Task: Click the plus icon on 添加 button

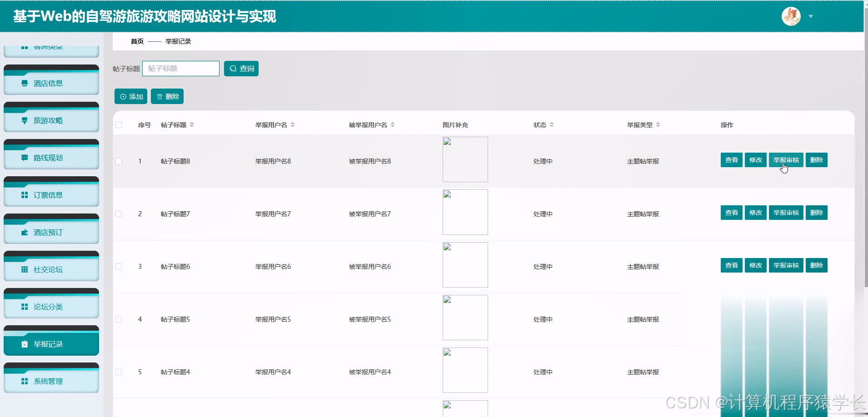Action: (123, 96)
